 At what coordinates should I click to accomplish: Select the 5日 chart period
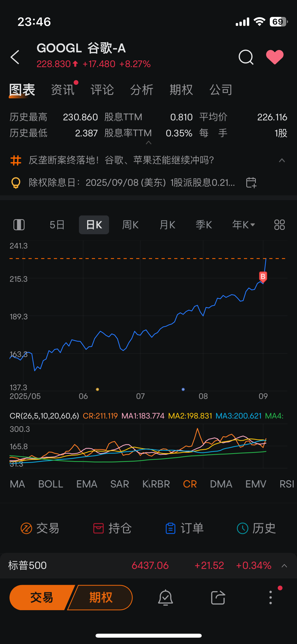57,225
